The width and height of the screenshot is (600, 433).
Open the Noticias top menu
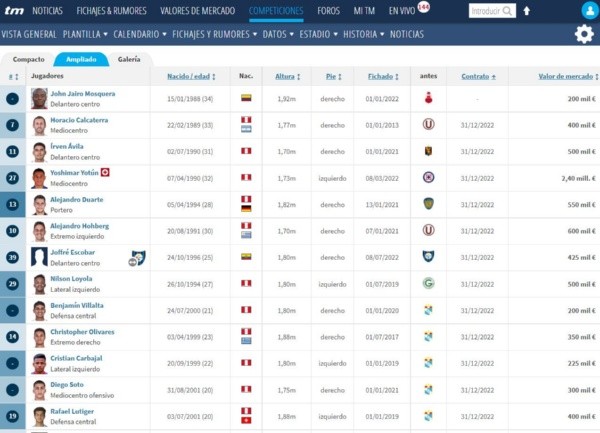tap(47, 11)
